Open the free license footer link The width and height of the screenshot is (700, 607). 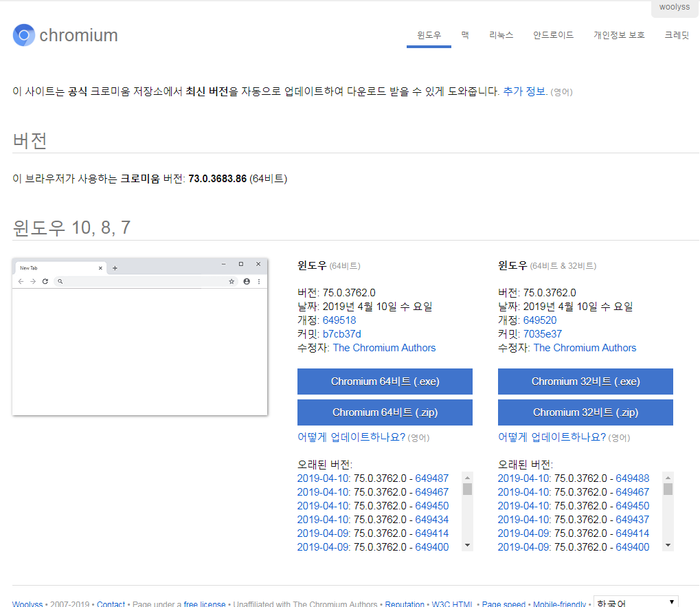[x=205, y=604]
